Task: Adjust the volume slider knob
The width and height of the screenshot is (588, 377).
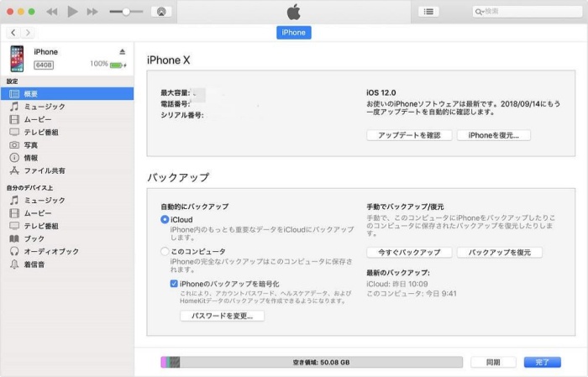Action: click(126, 12)
